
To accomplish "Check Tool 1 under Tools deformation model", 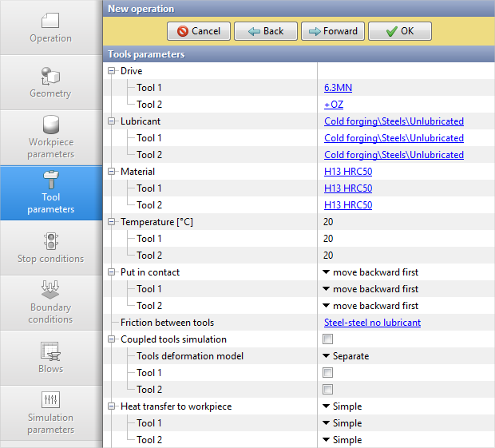I will pyautogui.click(x=328, y=373).
